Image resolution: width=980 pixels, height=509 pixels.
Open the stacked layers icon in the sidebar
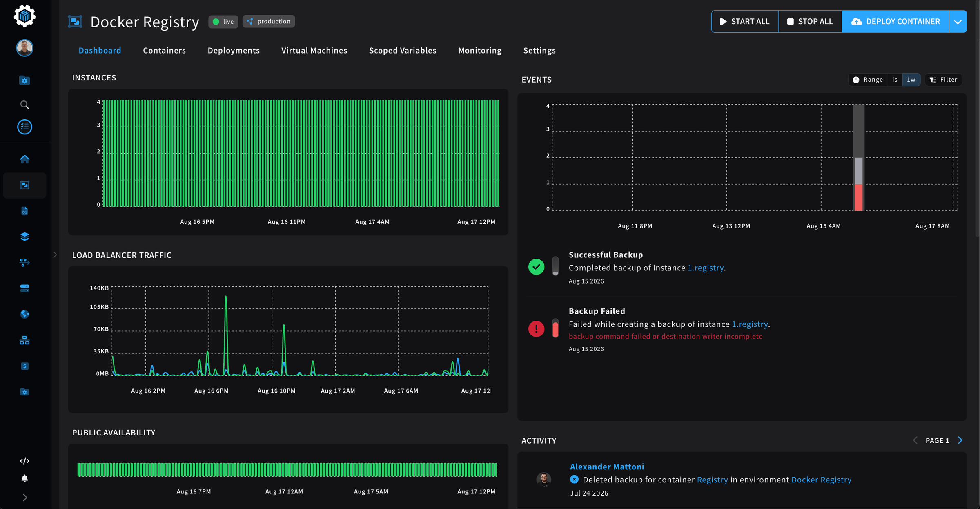pos(24,237)
